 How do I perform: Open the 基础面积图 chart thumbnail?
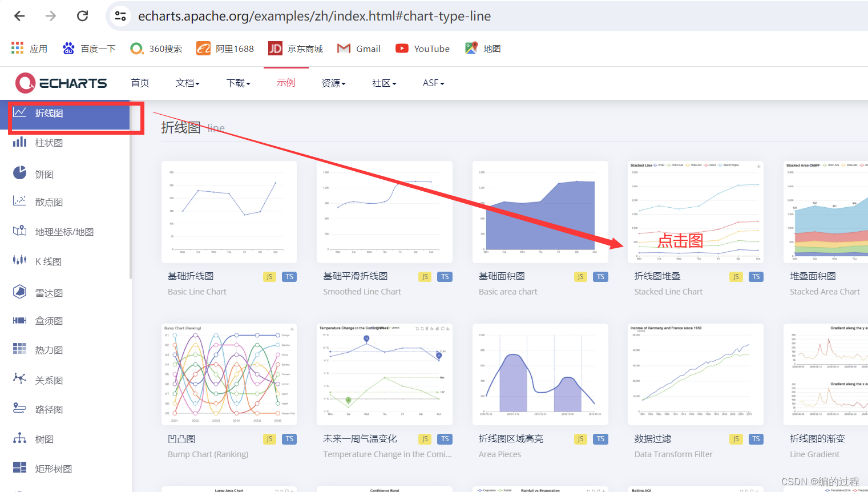click(x=540, y=212)
